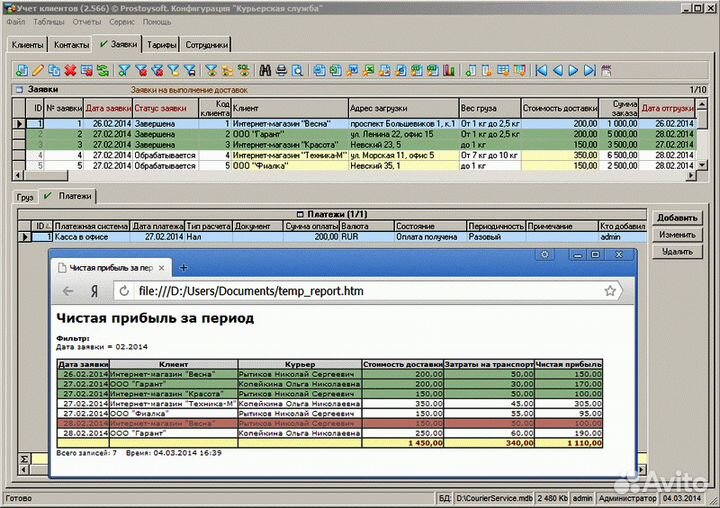Open the Отчеты menu

tap(86, 21)
